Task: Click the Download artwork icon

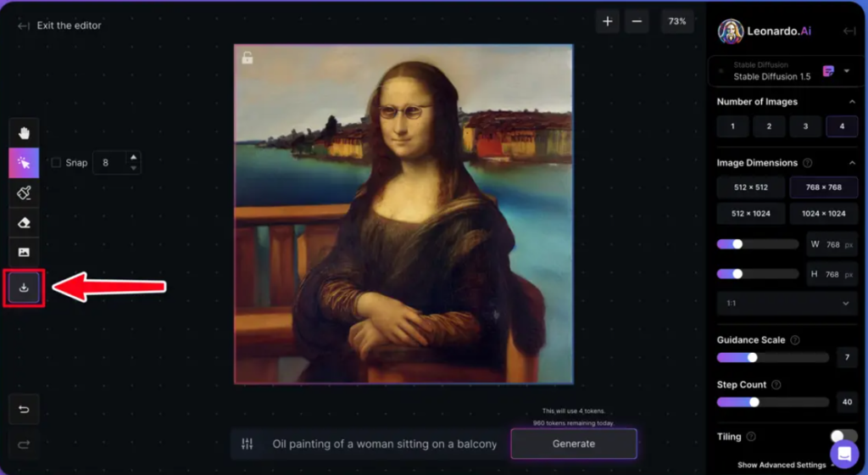Action: click(x=24, y=288)
